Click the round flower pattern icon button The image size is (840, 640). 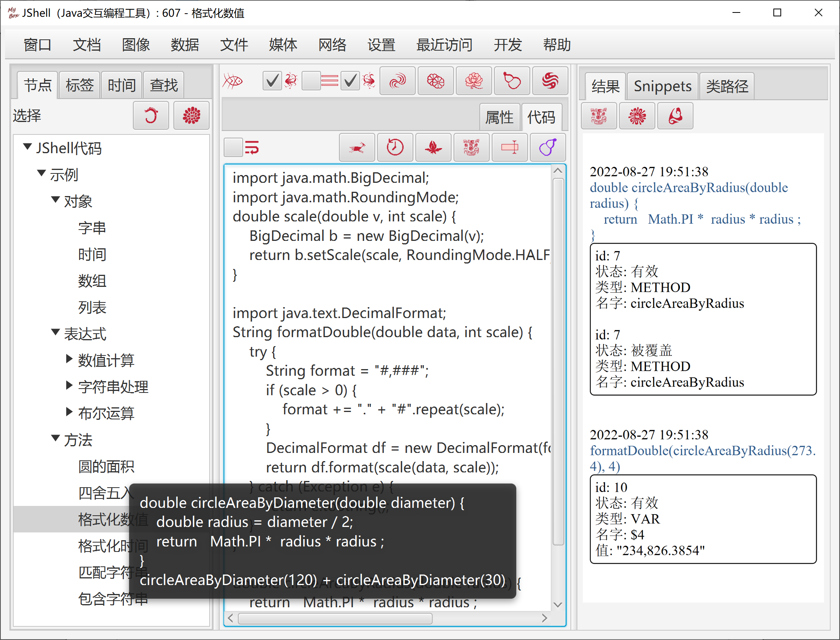pos(436,81)
